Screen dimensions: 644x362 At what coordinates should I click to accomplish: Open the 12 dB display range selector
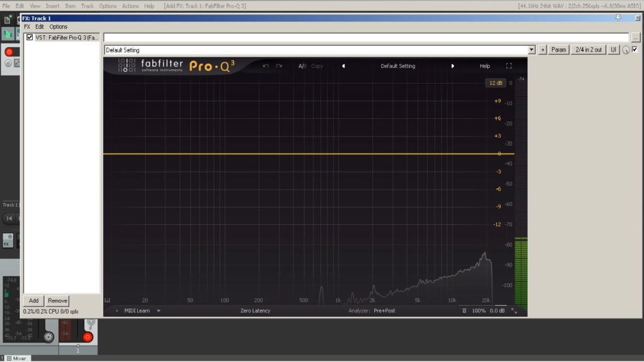(496, 83)
